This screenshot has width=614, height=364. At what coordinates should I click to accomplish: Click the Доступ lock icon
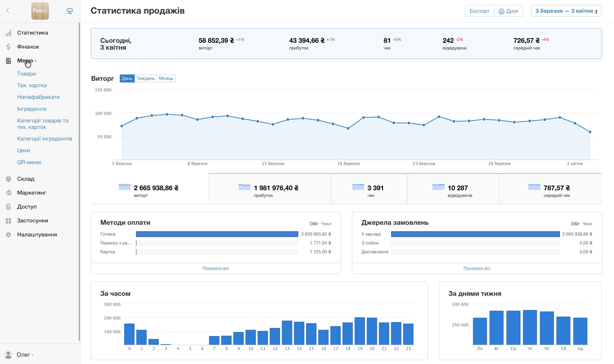point(9,207)
